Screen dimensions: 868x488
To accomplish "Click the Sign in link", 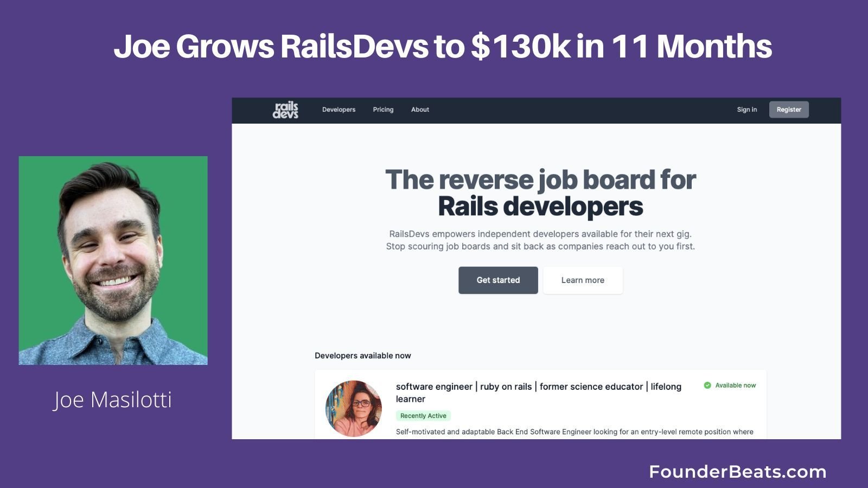I will coord(746,110).
